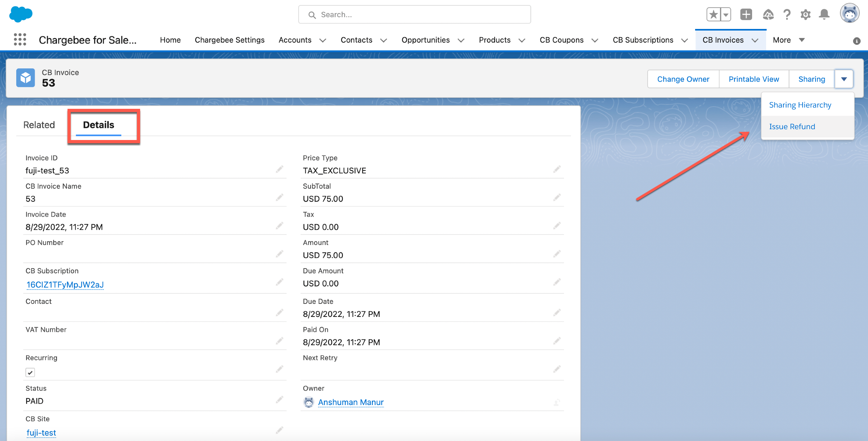868x441 pixels.
Task: Open the Notifications bell
Action: pos(824,14)
